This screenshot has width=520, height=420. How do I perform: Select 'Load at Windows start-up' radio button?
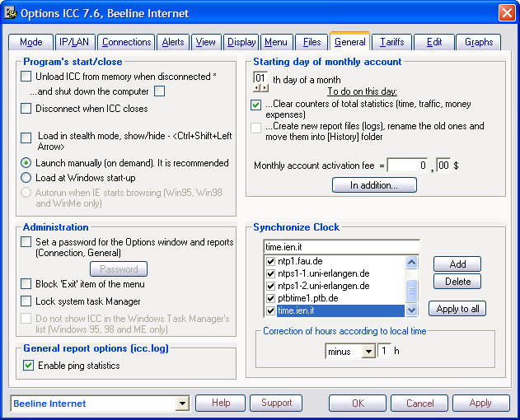(x=26, y=177)
